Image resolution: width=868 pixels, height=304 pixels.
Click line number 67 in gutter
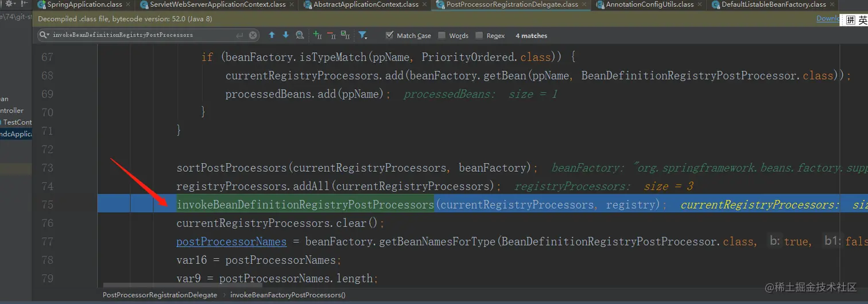pyautogui.click(x=47, y=57)
